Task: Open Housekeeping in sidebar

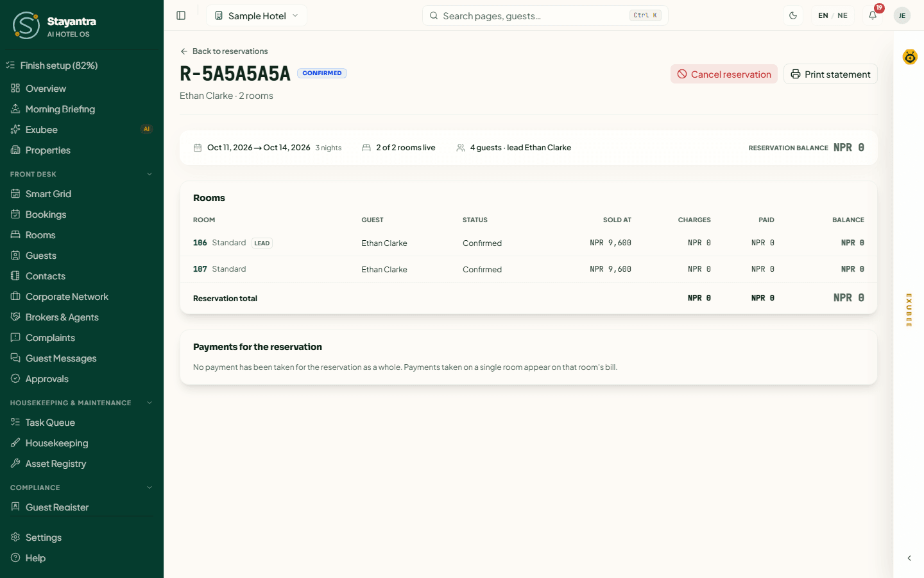Action: (x=81, y=443)
